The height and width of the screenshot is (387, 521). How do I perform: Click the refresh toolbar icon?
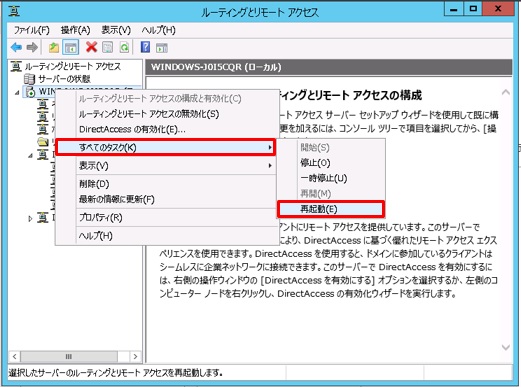point(124,47)
